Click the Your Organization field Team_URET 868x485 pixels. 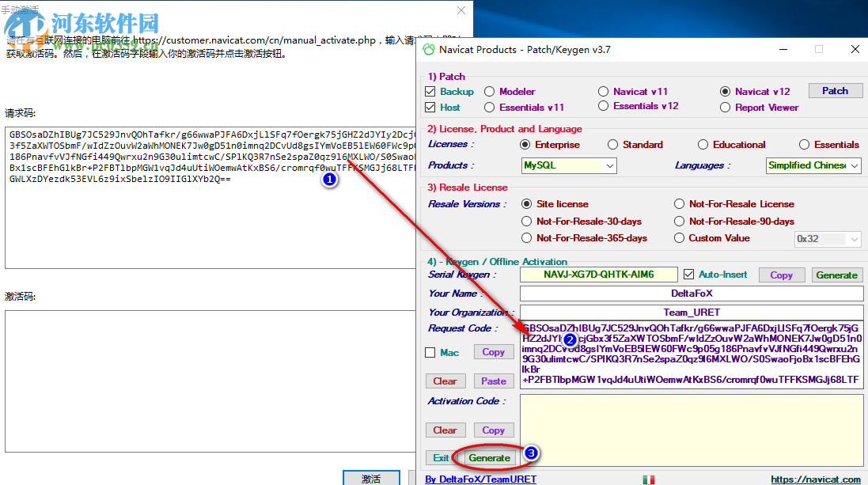(692, 313)
